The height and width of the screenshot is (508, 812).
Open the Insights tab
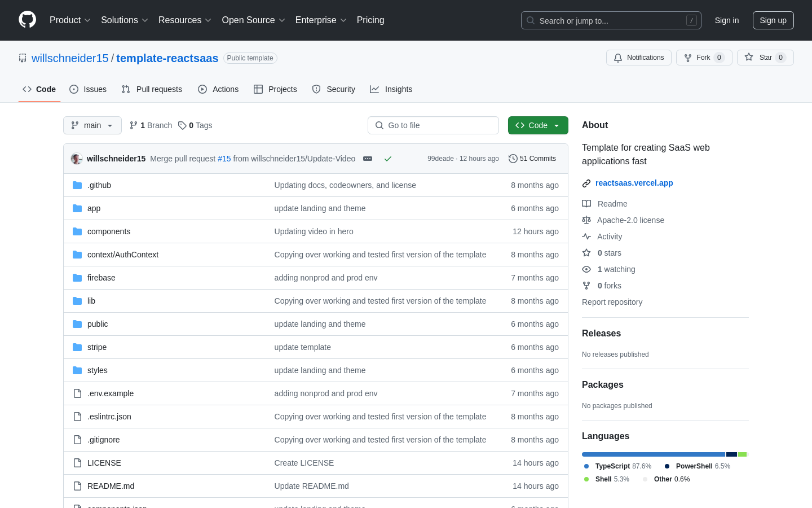coord(391,89)
